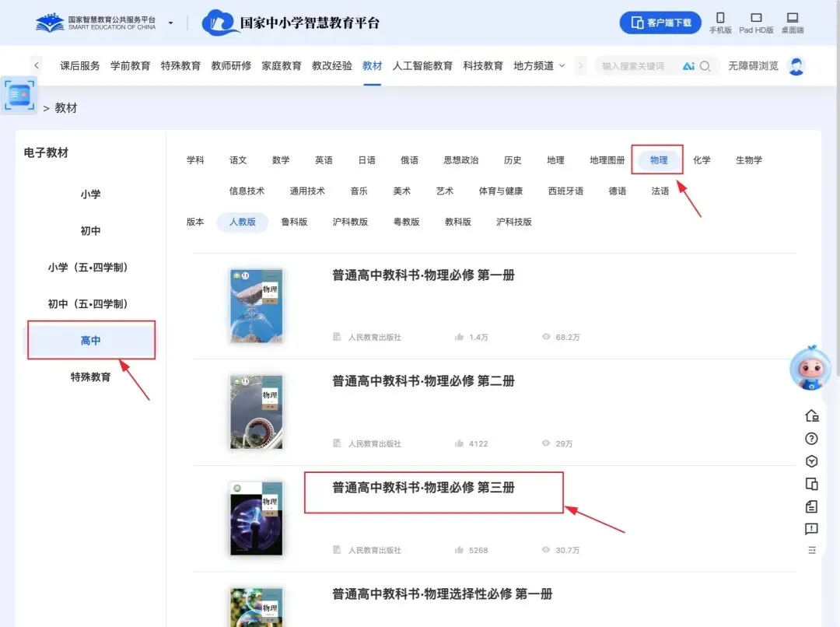Choose the 数学 subject filter
This screenshot has width=840, height=627.
pyautogui.click(x=281, y=159)
